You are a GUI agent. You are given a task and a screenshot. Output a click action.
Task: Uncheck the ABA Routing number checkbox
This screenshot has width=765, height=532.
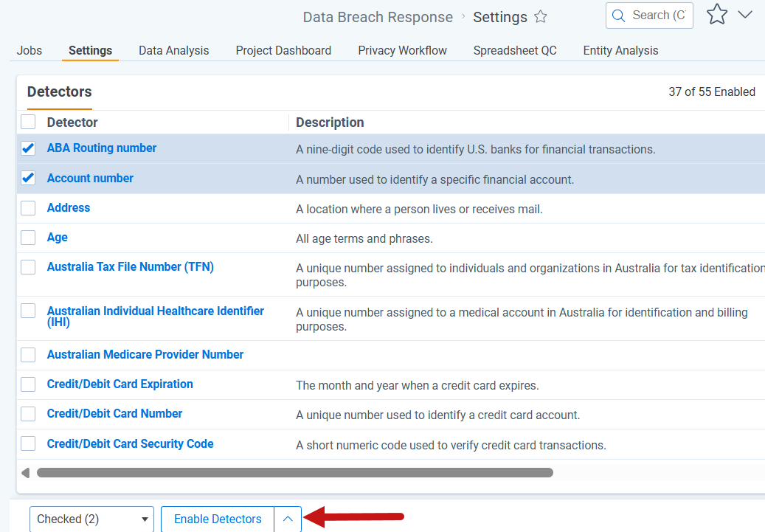coord(28,148)
